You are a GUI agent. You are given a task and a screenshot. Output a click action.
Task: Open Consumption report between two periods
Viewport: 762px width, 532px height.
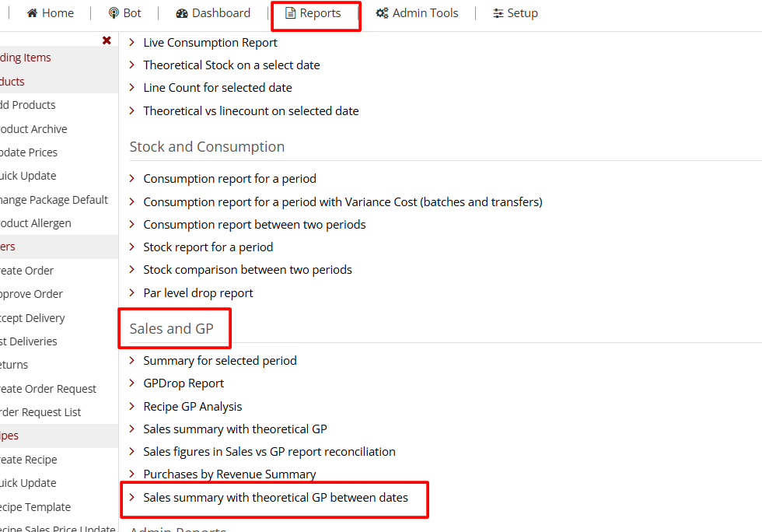pyautogui.click(x=254, y=225)
